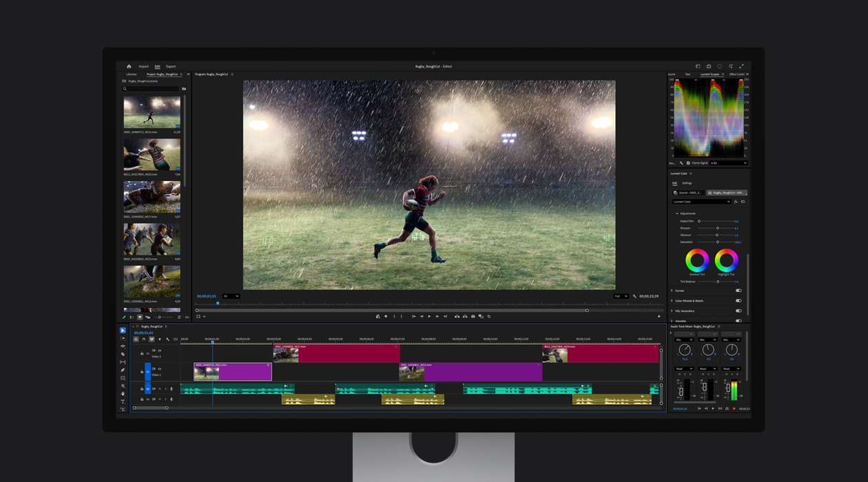
Task: Click the Rugby_RoughCut clip button in Lumetri Color
Action: tap(728, 193)
